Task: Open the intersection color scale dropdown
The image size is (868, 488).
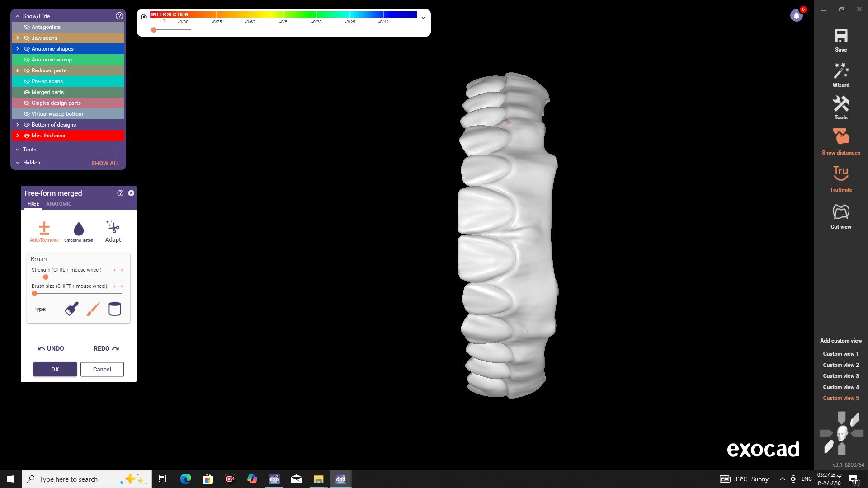Action: click(x=423, y=18)
